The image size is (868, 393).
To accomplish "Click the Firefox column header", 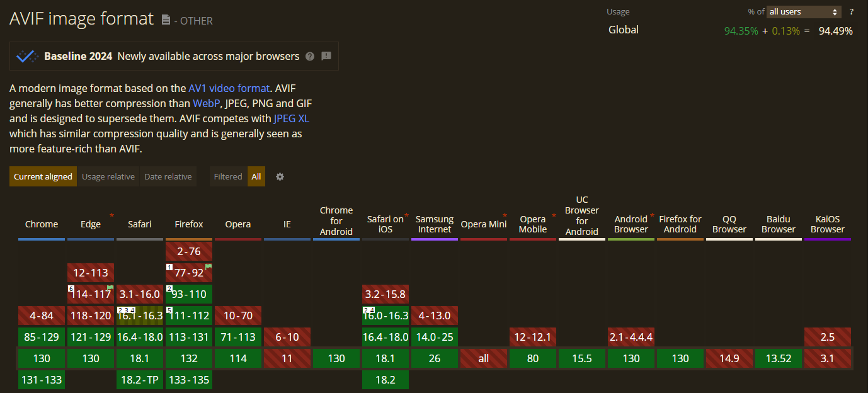I will click(x=189, y=224).
